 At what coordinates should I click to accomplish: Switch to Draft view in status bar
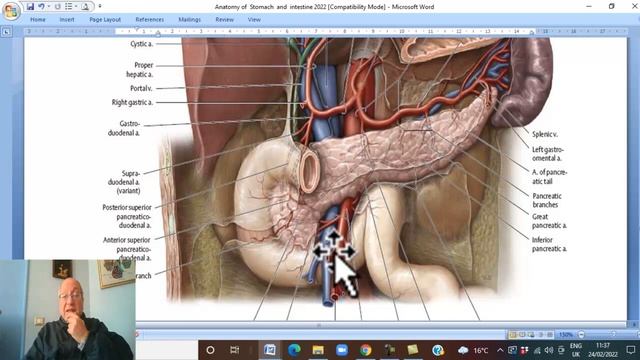(x=550, y=335)
